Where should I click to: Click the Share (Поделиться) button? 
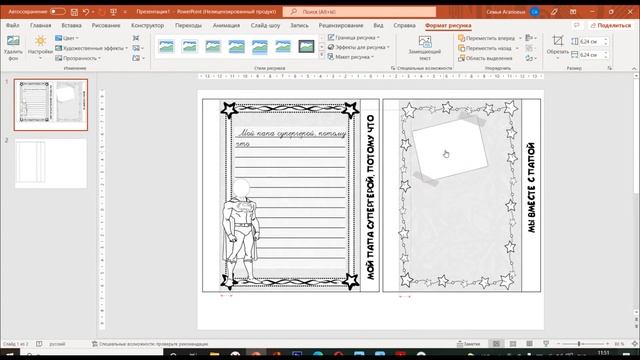pyautogui.click(x=610, y=25)
